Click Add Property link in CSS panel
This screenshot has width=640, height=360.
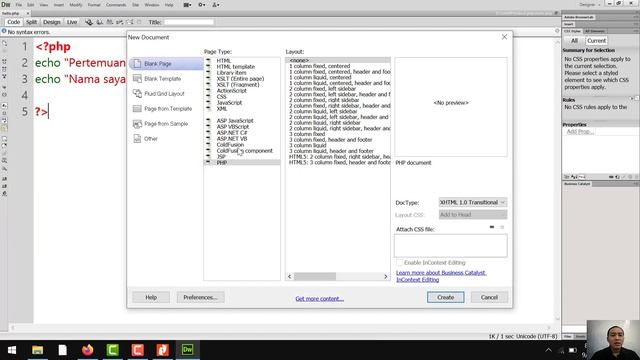[580, 131]
